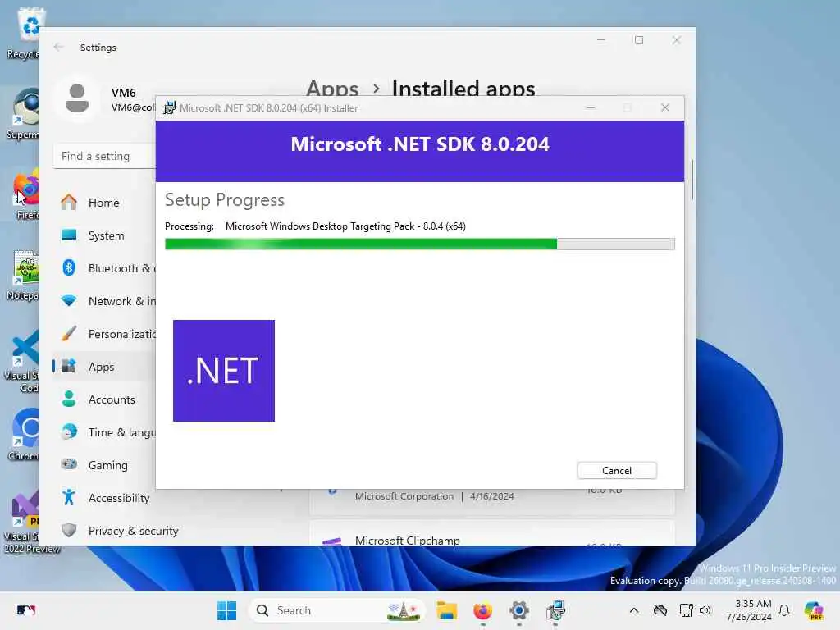Click the Find a setting search box
Screen dimensions: 840x630
point(105,156)
